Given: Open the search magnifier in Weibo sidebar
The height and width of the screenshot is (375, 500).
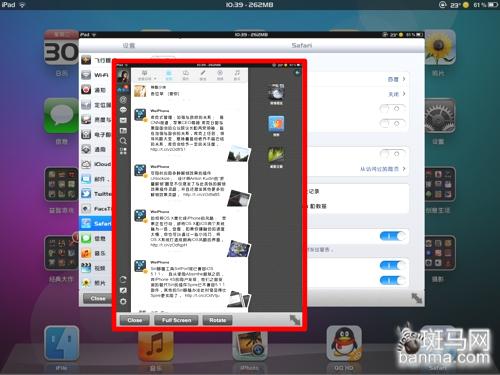Looking at the screenshot, I should click(x=123, y=141).
